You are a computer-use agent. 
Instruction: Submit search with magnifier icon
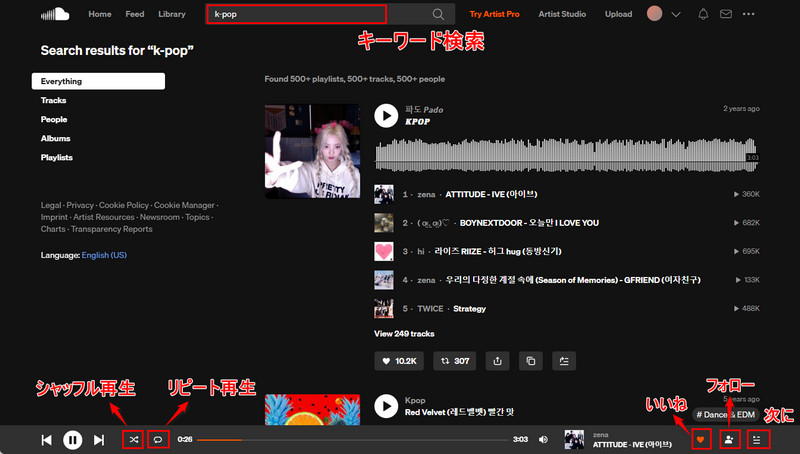coord(438,14)
